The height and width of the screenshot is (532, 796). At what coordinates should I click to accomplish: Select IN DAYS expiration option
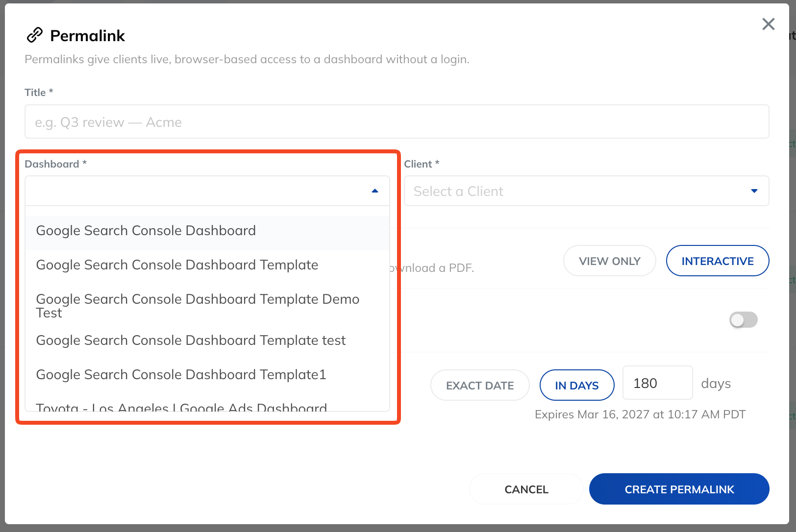coord(577,386)
